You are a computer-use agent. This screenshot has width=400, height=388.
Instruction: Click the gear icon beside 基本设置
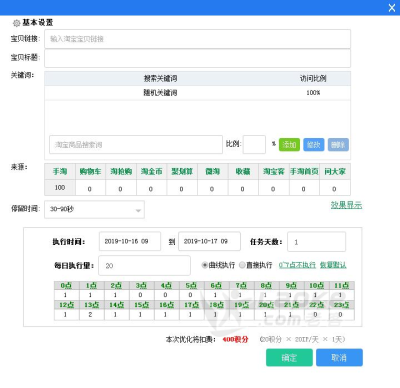(16, 23)
